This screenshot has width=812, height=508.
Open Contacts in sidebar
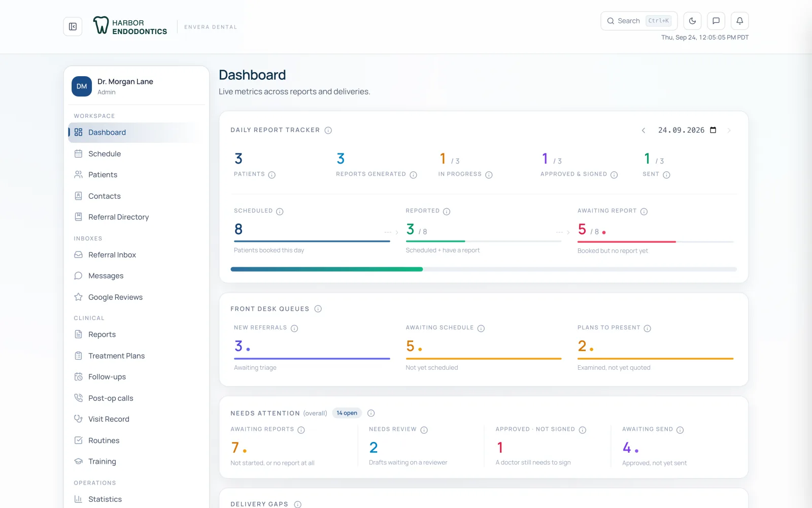click(x=135, y=196)
